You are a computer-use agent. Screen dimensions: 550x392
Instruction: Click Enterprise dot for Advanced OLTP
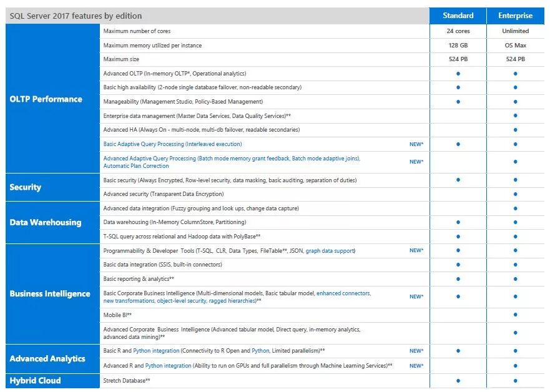(515, 74)
